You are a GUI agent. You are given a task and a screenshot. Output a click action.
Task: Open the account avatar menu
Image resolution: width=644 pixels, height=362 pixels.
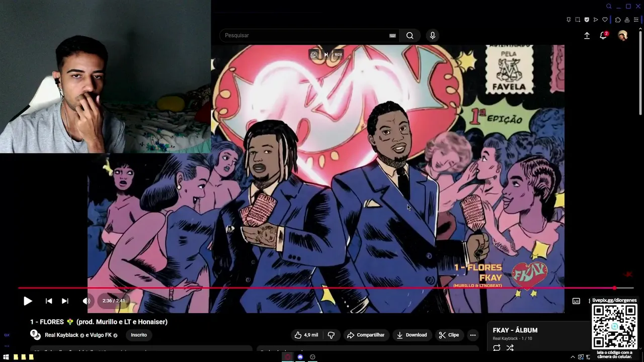623,35
